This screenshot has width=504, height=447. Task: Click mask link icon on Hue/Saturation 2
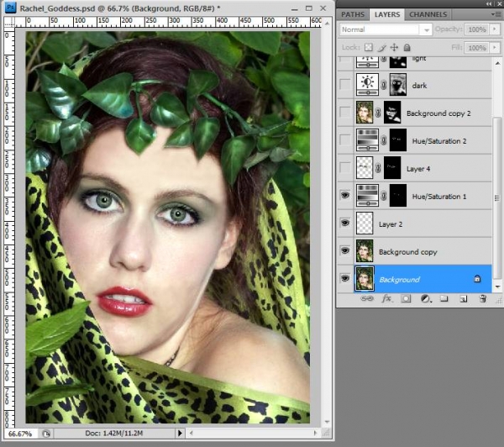pyautogui.click(x=384, y=140)
